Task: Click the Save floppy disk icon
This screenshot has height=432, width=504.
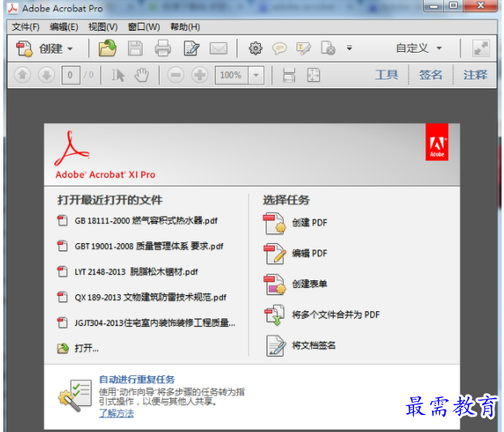Action: (x=135, y=49)
